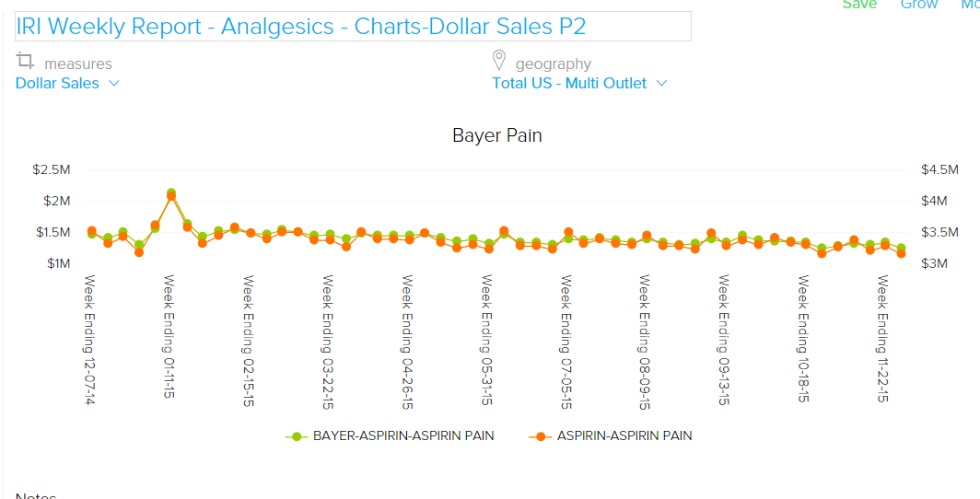
Task: Click the Bayer Pain chart title
Action: (x=497, y=135)
